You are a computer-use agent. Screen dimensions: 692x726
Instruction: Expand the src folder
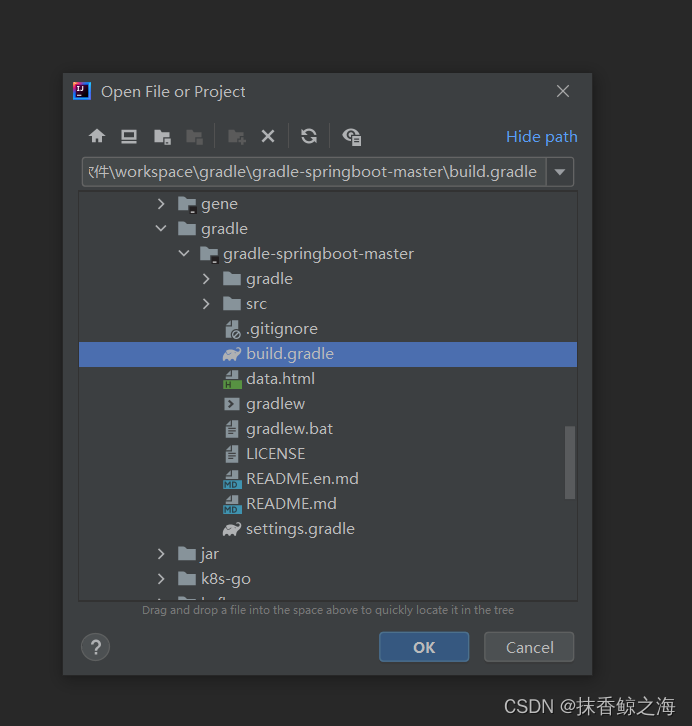[206, 304]
